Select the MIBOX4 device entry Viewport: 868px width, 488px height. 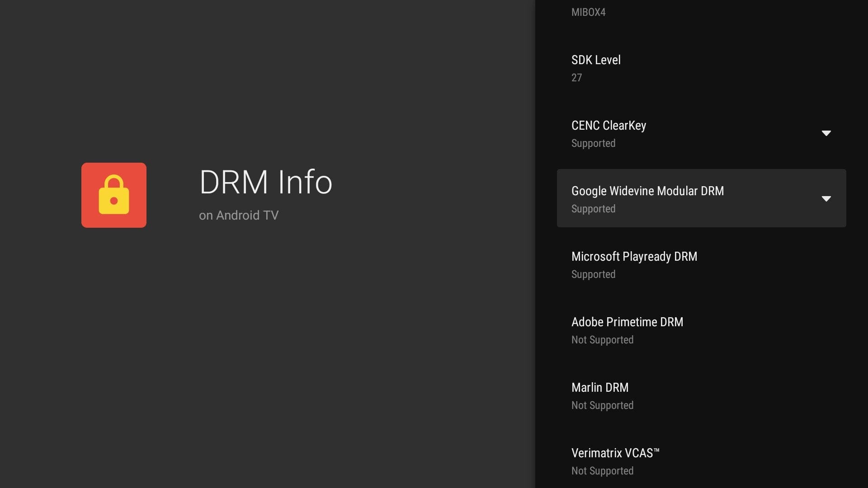click(x=588, y=12)
